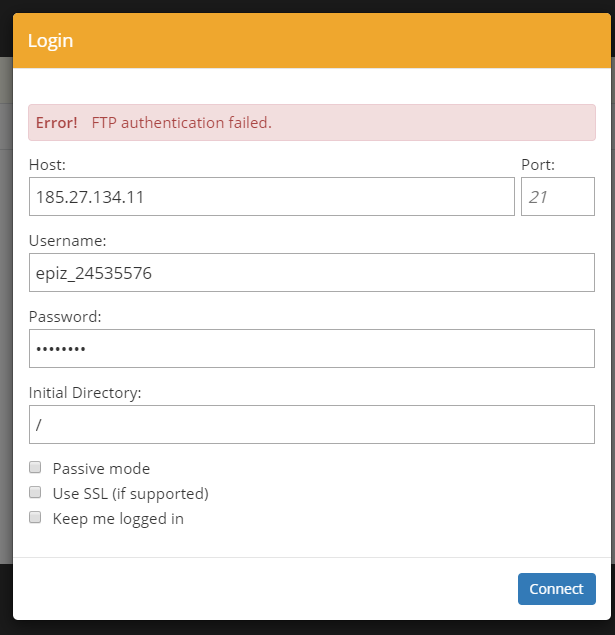Click the FTP authentication failed message
Viewport: 615px width, 635px height.
(181, 123)
